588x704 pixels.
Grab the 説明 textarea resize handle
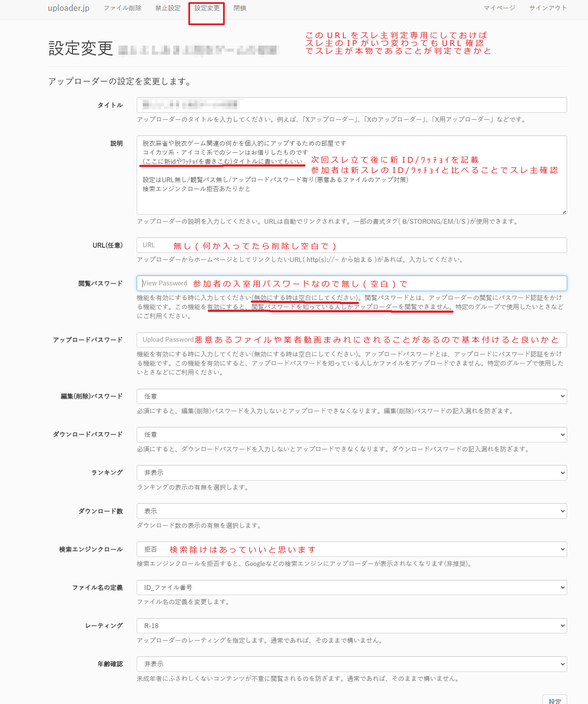tap(564, 212)
